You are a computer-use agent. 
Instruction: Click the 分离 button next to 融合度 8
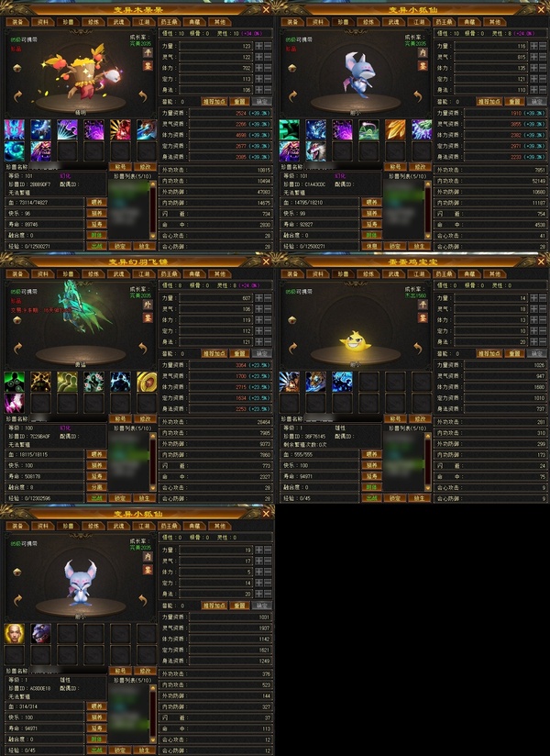(x=97, y=487)
